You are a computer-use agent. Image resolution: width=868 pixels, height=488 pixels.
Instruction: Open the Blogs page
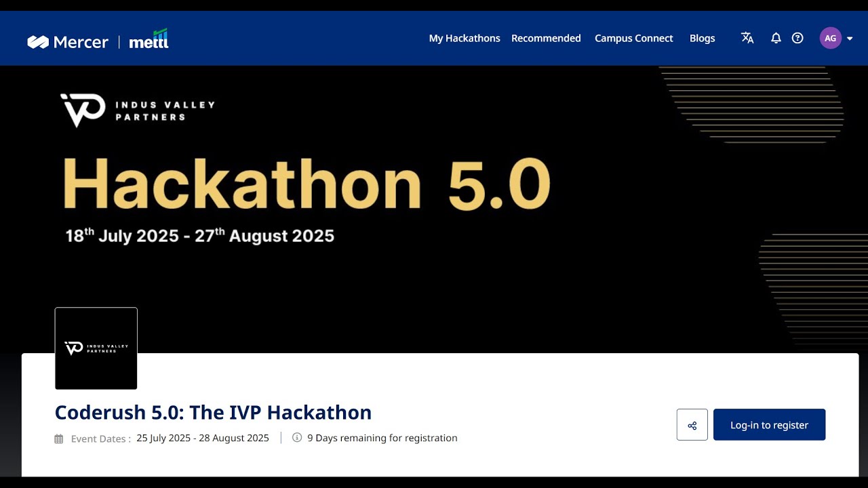[x=702, y=38]
